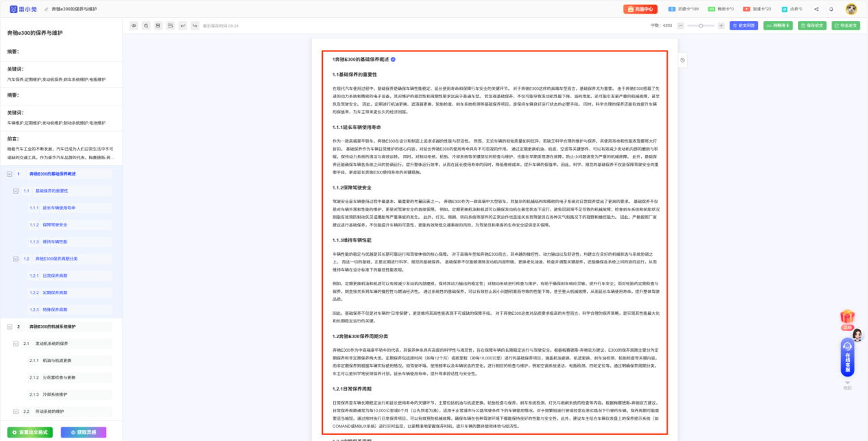Click the heading 1.1.2保障驾驶安全 in document

[x=352, y=187]
